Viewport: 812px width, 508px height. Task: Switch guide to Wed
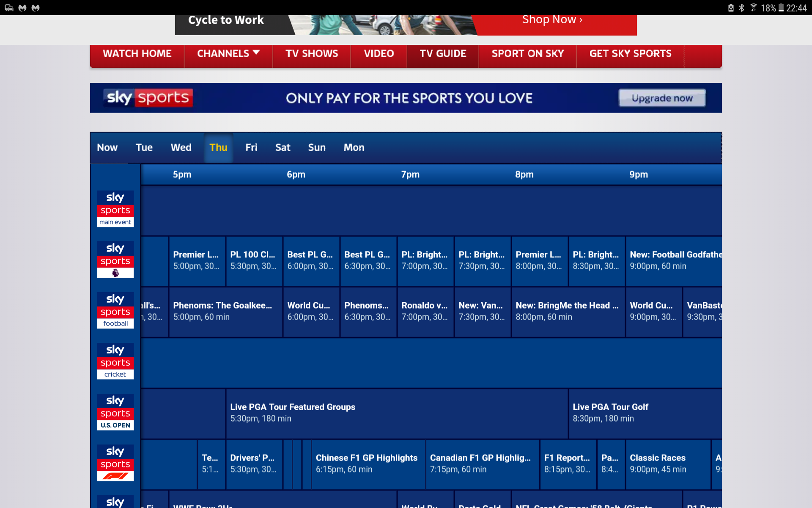(181, 148)
